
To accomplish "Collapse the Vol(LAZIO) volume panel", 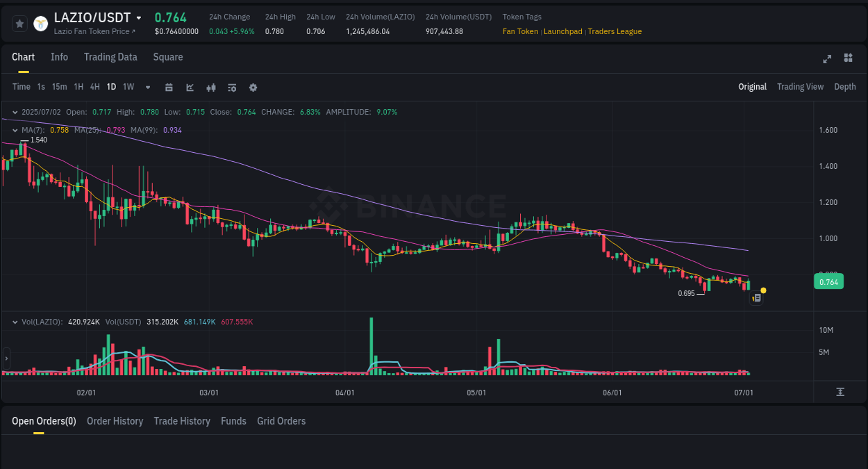I will (x=14, y=322).
